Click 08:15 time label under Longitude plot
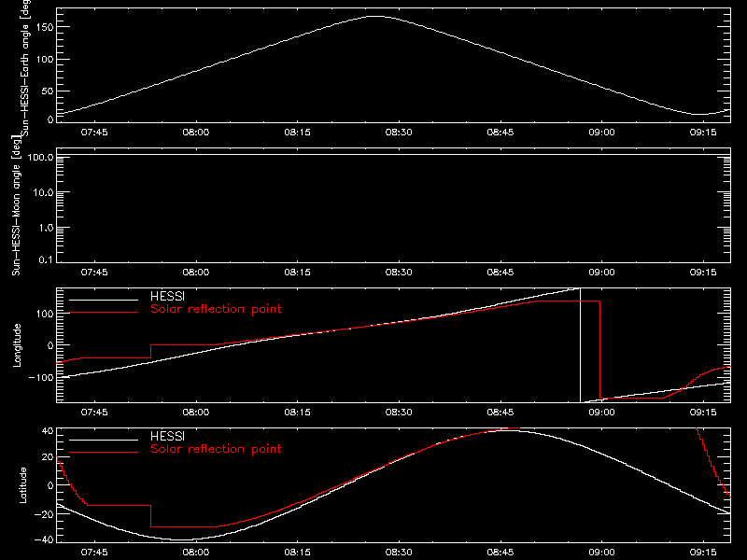Image resolution: width=747 pixels, height=560 pixels. click(297, 413)
